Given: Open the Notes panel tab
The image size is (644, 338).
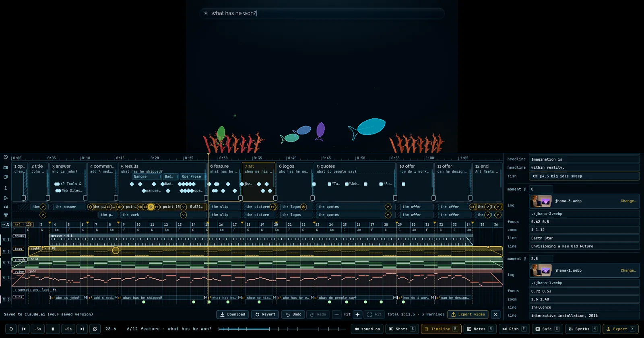Looking at the screenshot, I should (x=479, y=329).
